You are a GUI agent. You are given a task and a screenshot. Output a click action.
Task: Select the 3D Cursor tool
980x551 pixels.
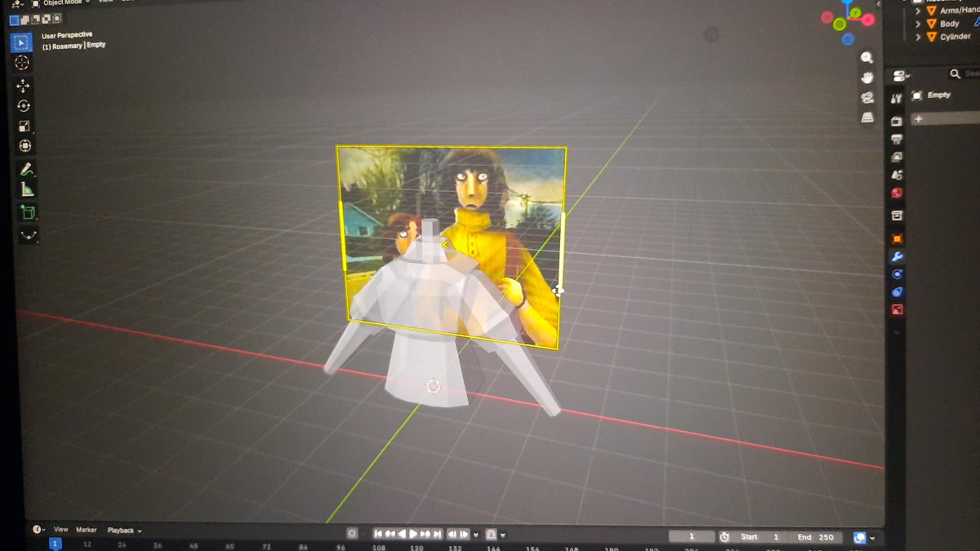pos(22,63)
